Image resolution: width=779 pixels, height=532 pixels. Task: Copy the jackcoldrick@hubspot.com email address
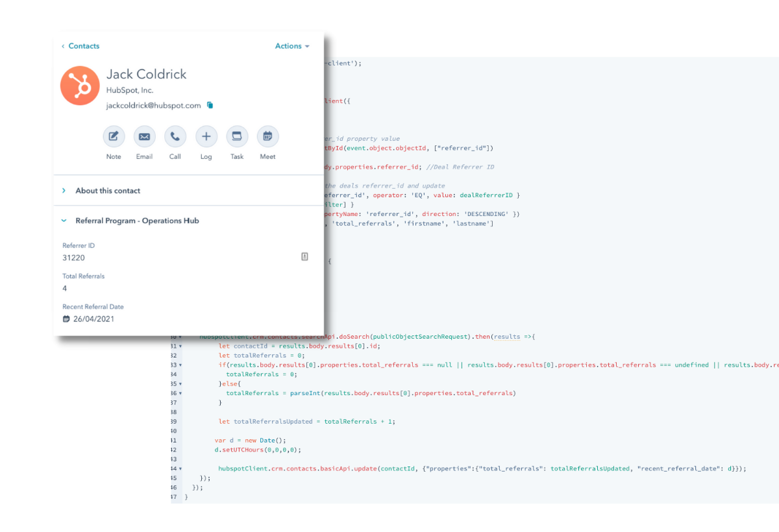click(210, 105)
